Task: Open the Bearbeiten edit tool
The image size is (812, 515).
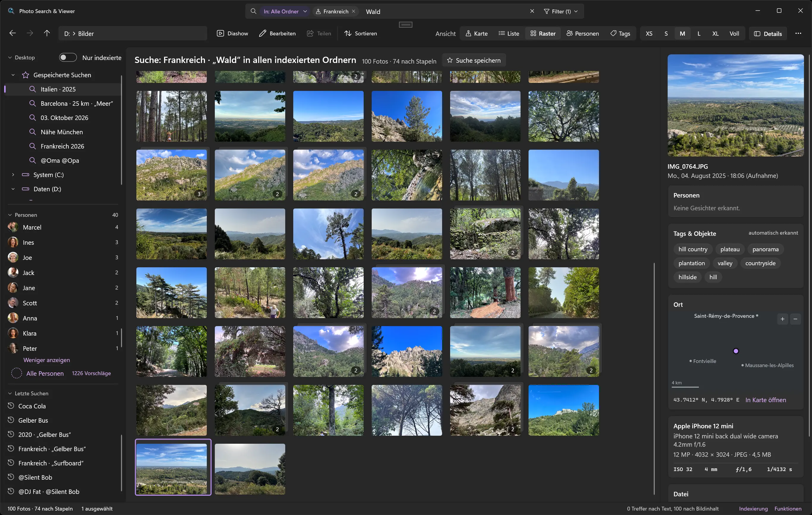Action: coord(277,33)
